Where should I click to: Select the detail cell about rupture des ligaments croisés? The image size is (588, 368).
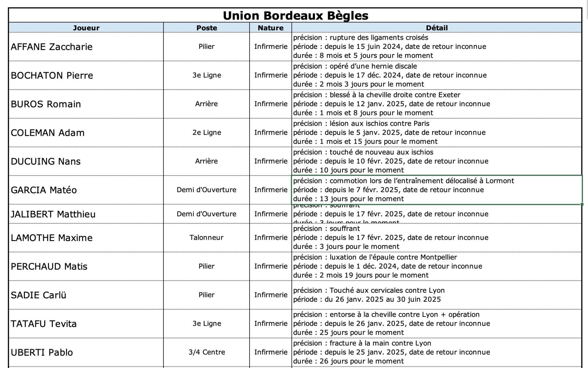click(x=437, y=46)
